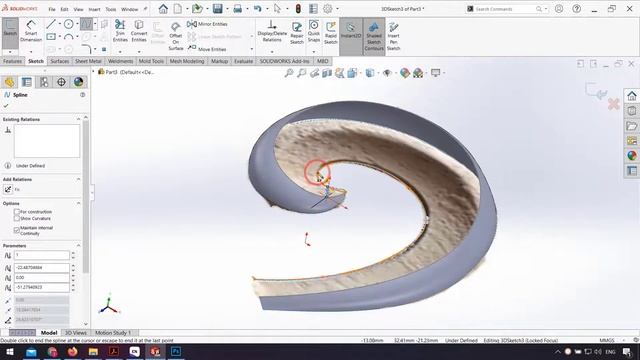Click the Rebuild traffic light icon
The image size is (640, 360).
pos(298,9)
